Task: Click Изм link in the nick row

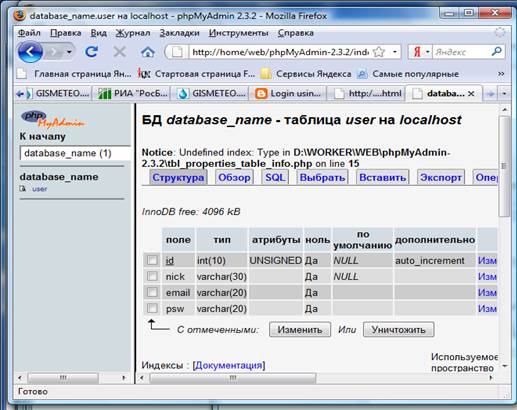Action: coord(487,276)
